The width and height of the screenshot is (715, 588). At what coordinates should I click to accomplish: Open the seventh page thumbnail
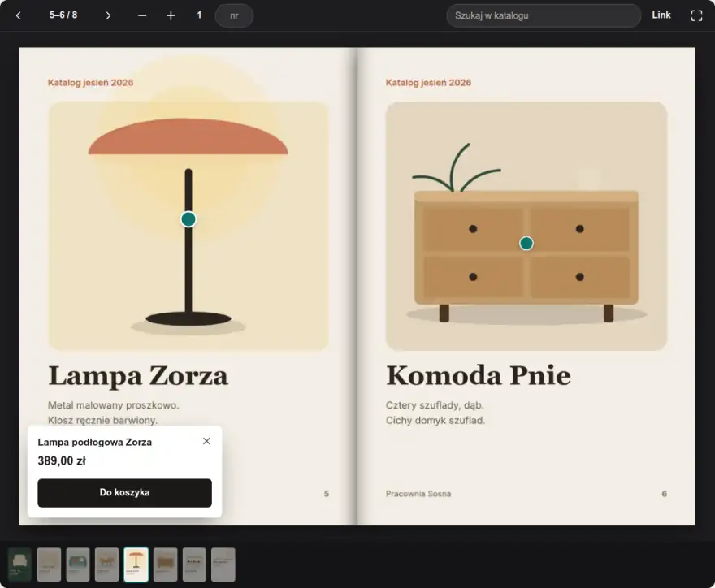click(x=194, y=564)
